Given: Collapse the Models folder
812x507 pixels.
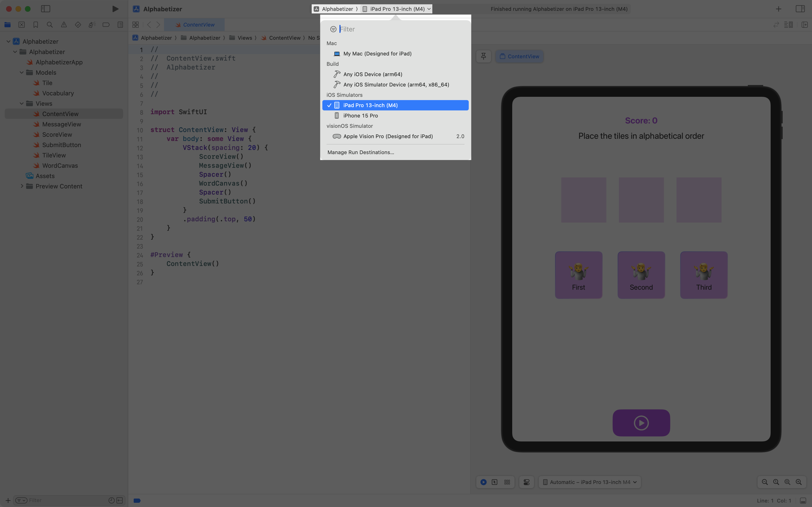Looking at the screenshot, I should [x=22, y=72].
